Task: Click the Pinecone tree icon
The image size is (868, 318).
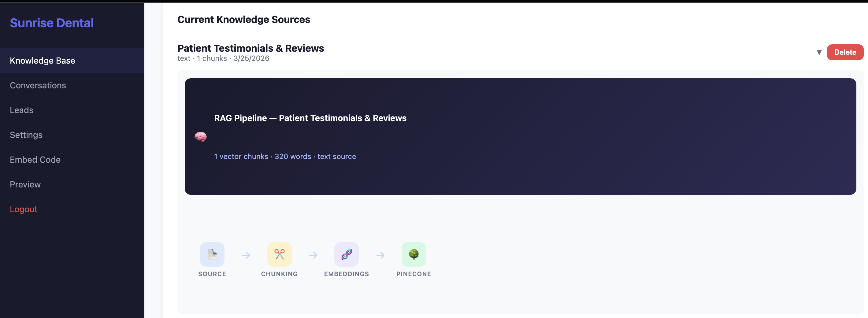Action: click(x=414, y=254)
